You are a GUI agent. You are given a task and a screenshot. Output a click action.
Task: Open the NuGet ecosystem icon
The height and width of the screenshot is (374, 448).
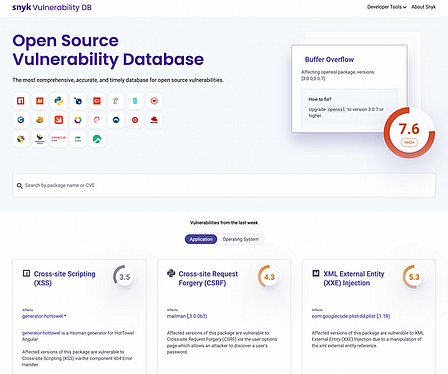(78, 101)
